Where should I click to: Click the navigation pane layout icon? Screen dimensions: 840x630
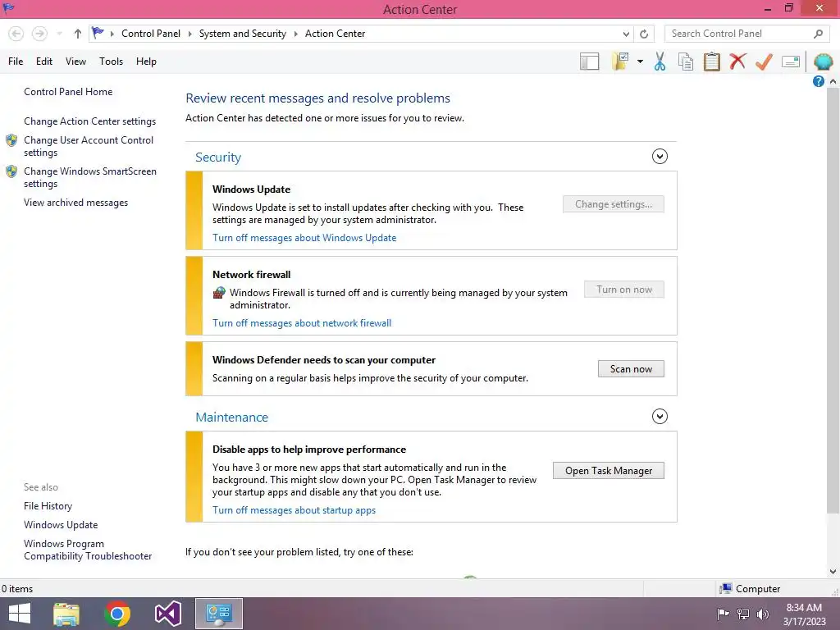tap(589, 62)
